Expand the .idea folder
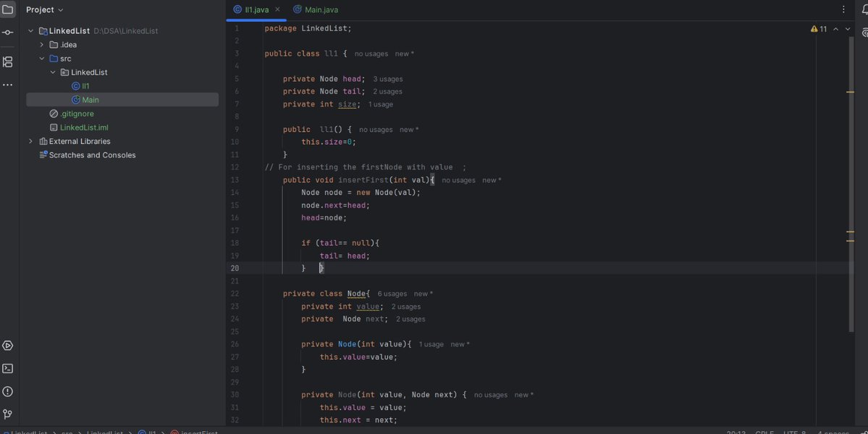The image size is (868, 434). 41,43
